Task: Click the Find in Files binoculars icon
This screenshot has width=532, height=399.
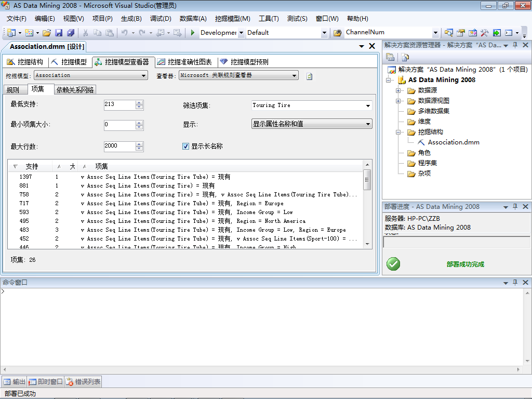Action: point(337,33)
